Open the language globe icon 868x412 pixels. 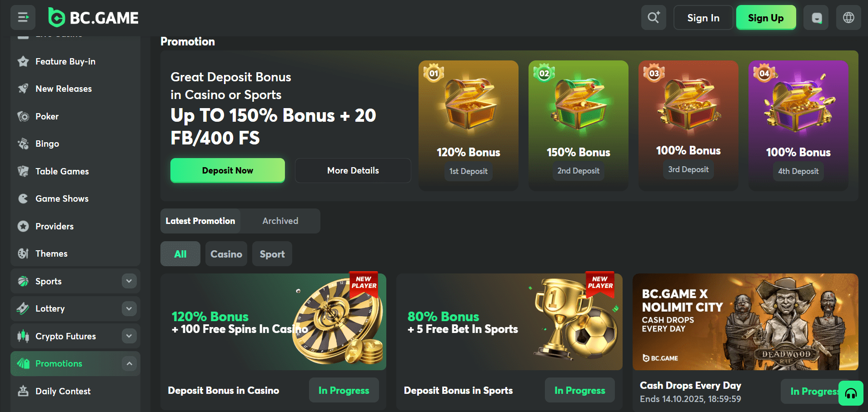848,18
